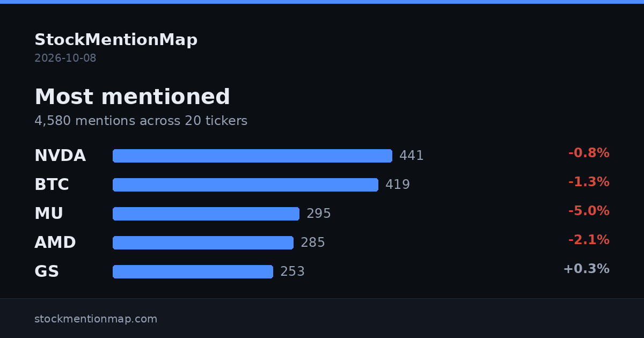Open the GS ticker label

[x=47, y=271]
